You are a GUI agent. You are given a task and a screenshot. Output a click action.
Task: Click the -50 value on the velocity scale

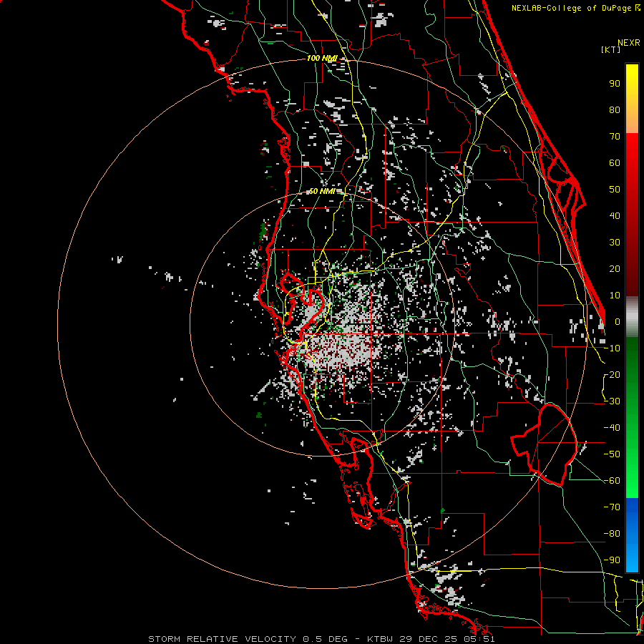point(612,454)
